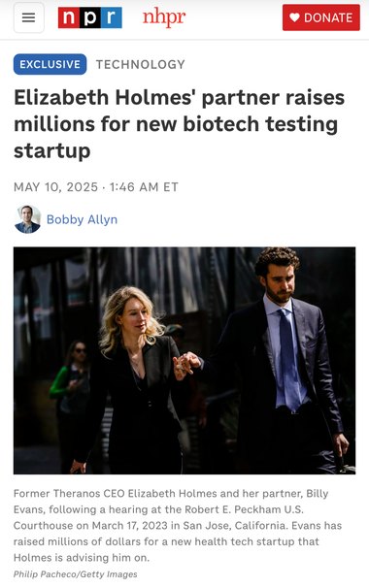Click the red DONATE button
The width and height of the screenshot is (369, 588).
point(321,17)
